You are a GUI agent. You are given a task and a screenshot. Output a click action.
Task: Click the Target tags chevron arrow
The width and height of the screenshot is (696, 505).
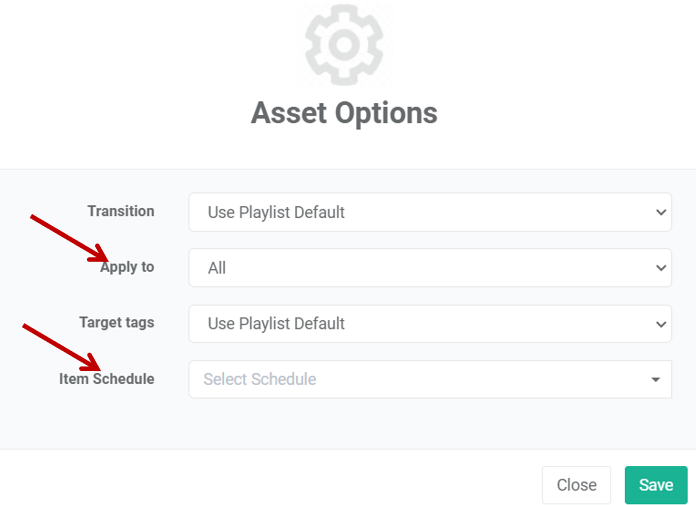[661, 324]
